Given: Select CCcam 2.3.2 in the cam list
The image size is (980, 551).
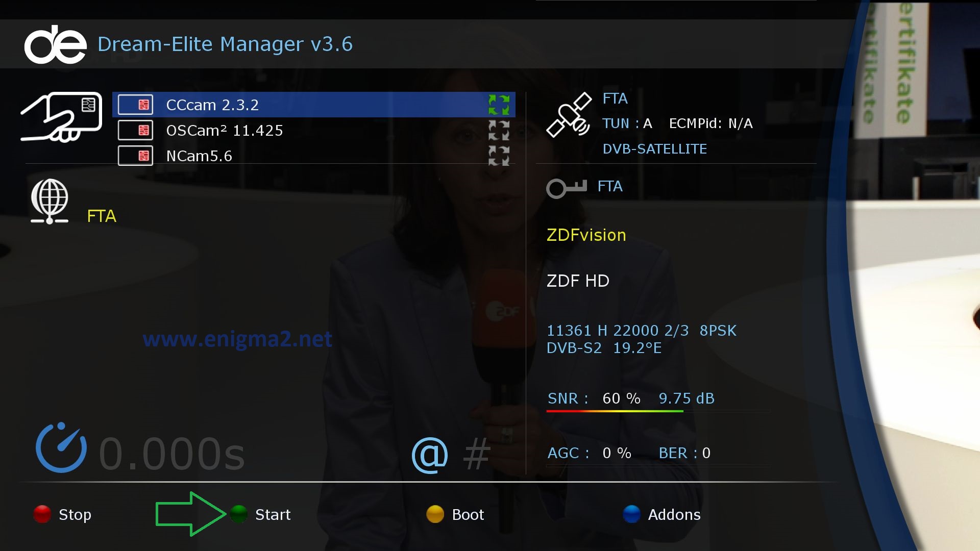Looking at the screenshot, I should point(314,105).
